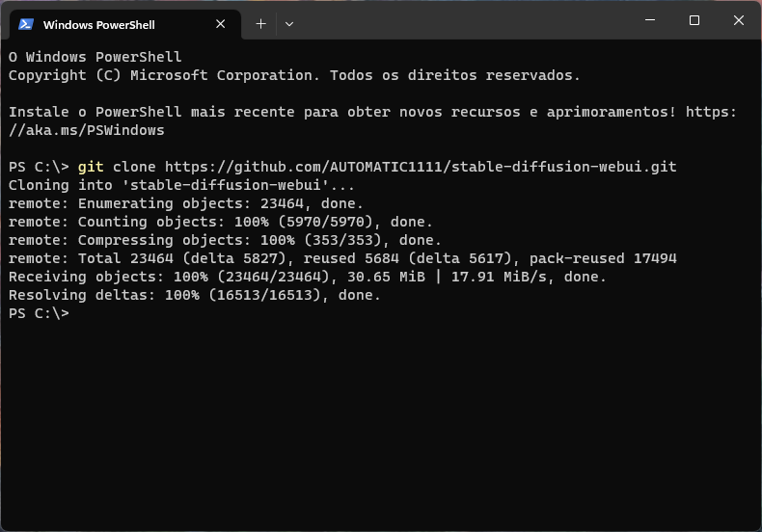Click the empty terminal area below the prompt

[381, 422]
